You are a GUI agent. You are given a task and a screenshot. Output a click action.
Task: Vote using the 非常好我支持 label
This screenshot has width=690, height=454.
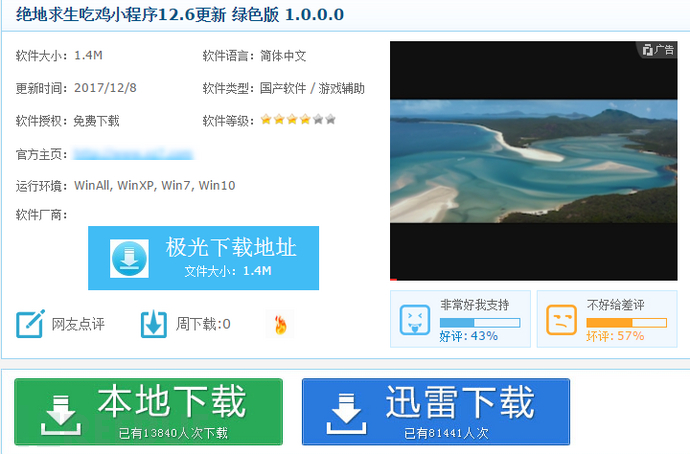[x=474, y=304]
